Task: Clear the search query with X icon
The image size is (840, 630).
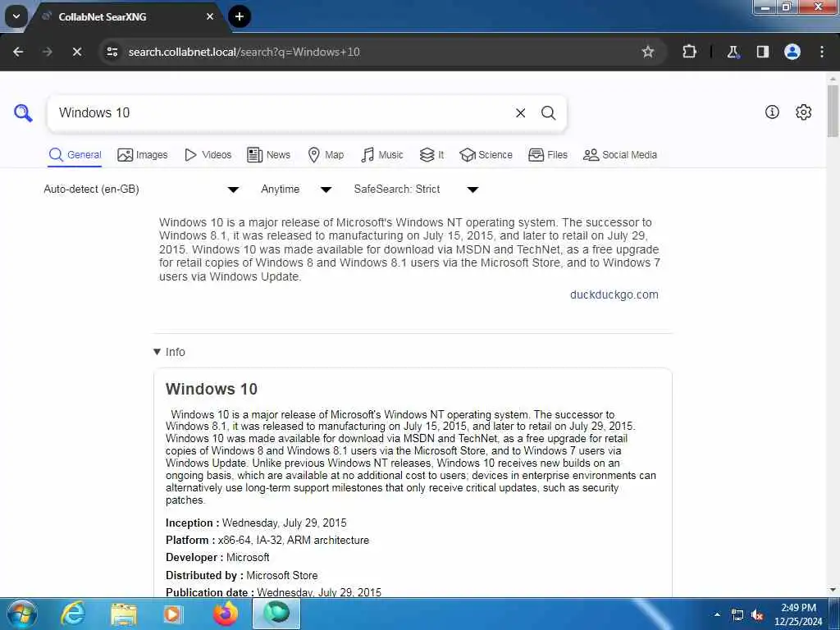Action: (520, 113)
